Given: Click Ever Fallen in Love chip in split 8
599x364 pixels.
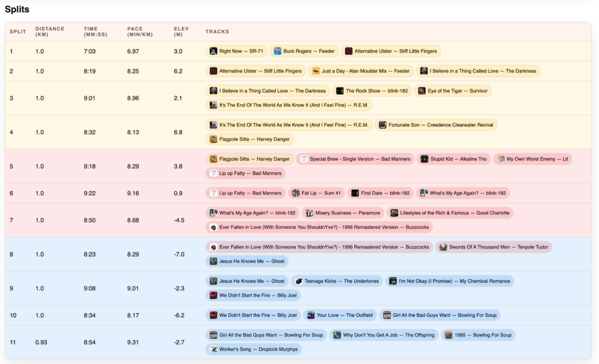Looking at the screenshot, I should tap(319, 247).
